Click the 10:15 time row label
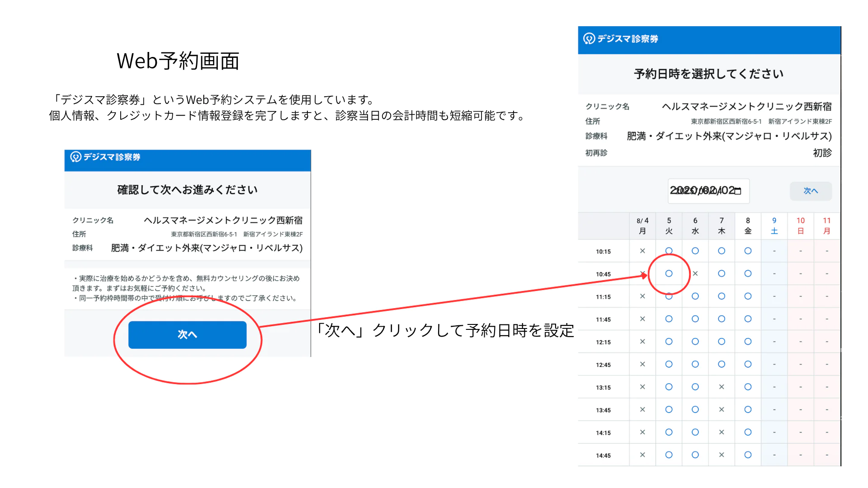 pos(603,252)
